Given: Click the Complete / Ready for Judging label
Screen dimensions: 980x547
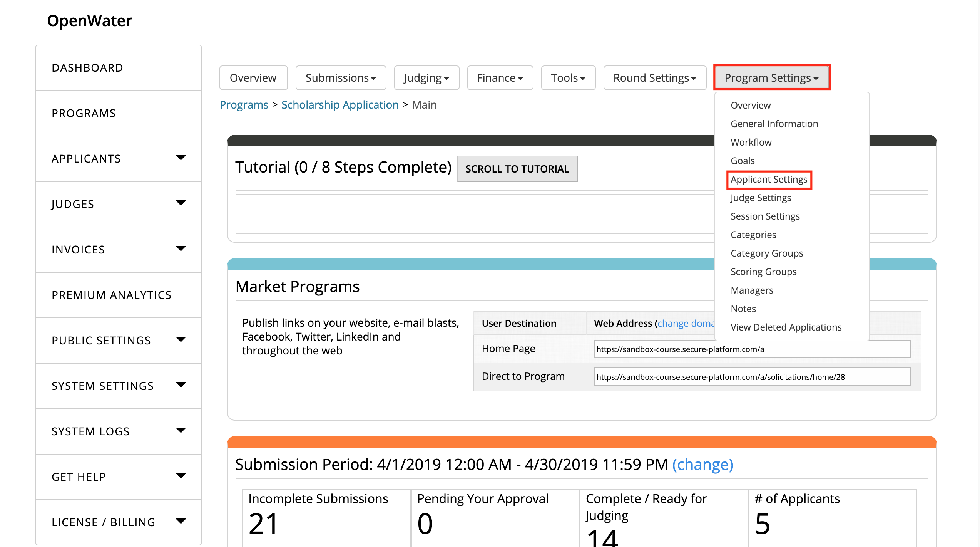Looking at the screenshot, I should (x=646, y=507).
